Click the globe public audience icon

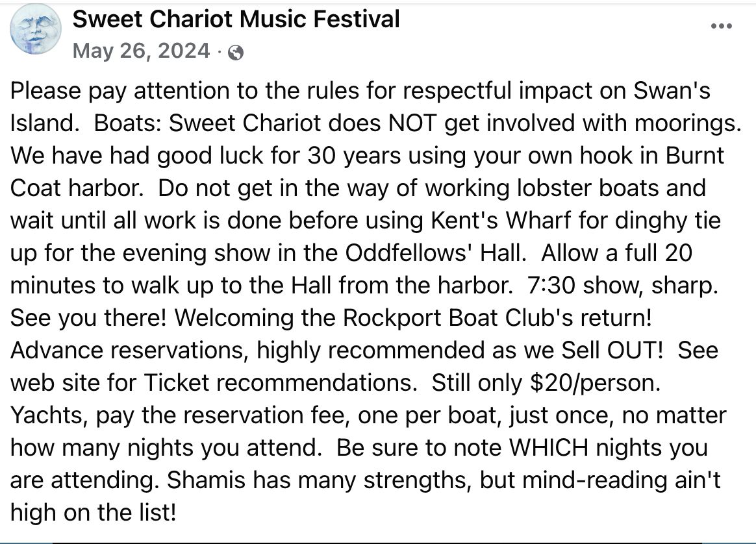[x=236, y=52]
